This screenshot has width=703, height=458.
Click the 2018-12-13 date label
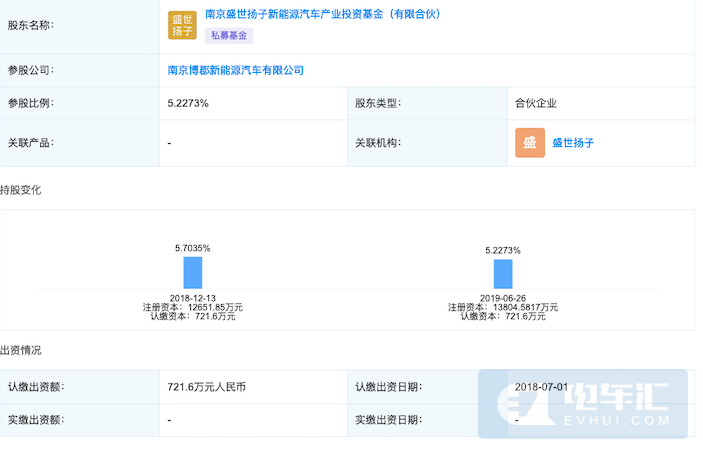point(193,298)
